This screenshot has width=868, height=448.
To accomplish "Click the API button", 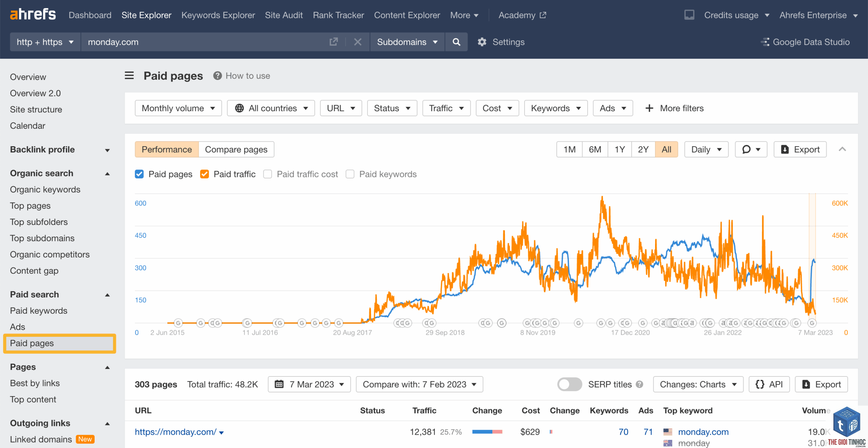I will click(x=769, y=384).
